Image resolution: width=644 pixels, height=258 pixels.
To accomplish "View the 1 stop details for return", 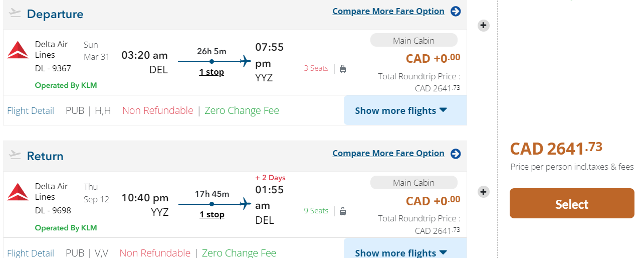I will click(x=211, y=214).
